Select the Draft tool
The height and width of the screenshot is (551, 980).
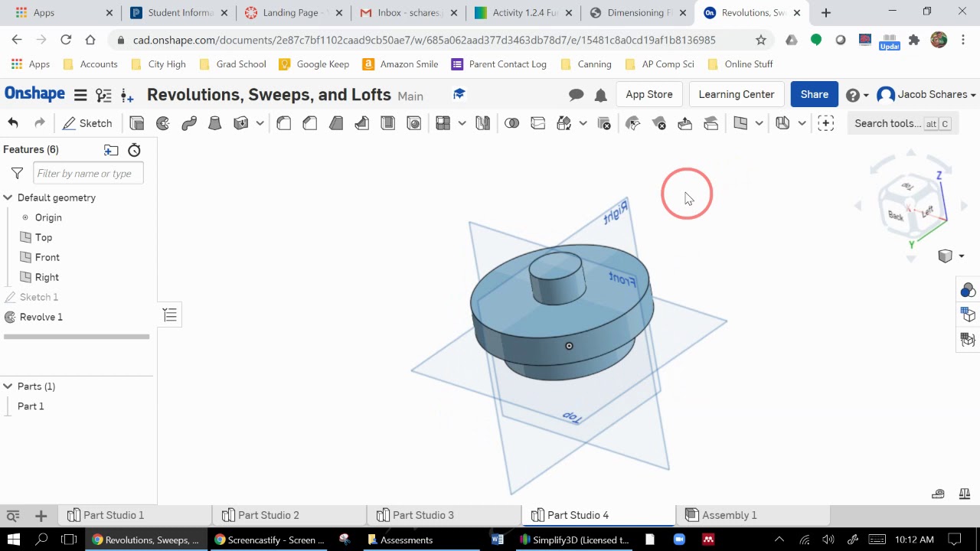pos(336,123)
